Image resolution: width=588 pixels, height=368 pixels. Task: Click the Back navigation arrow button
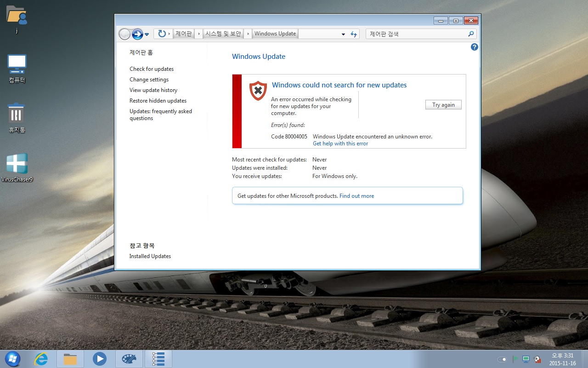click(x=124, y=34)
